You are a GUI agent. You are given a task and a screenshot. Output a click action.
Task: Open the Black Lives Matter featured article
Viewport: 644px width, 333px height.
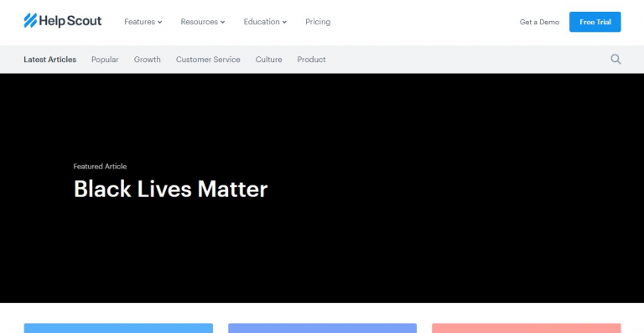tap(170, 190)
